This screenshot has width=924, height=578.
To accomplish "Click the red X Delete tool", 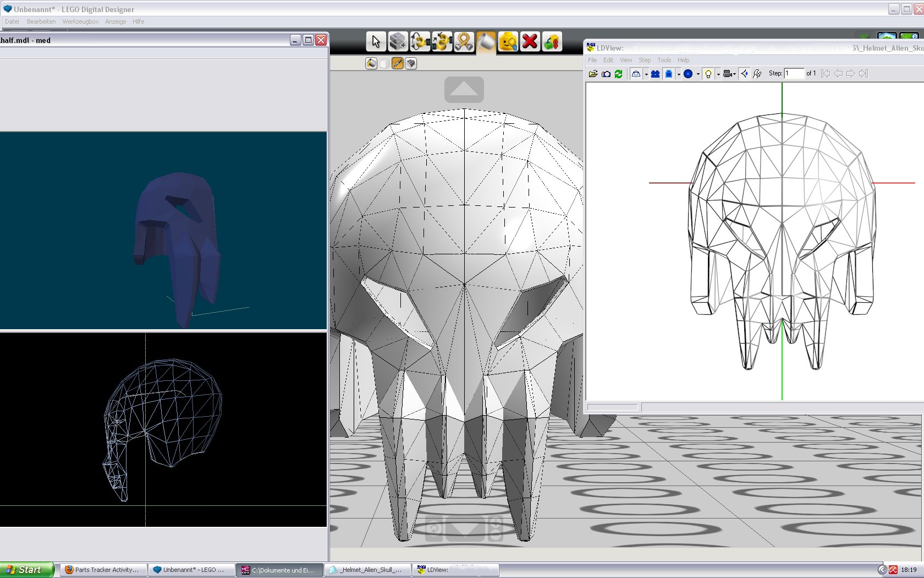I will coord(530,42).
